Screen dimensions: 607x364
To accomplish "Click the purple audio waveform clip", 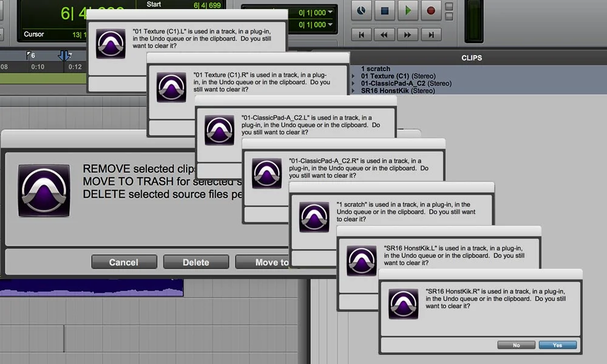I will click(x=92, y=288).
